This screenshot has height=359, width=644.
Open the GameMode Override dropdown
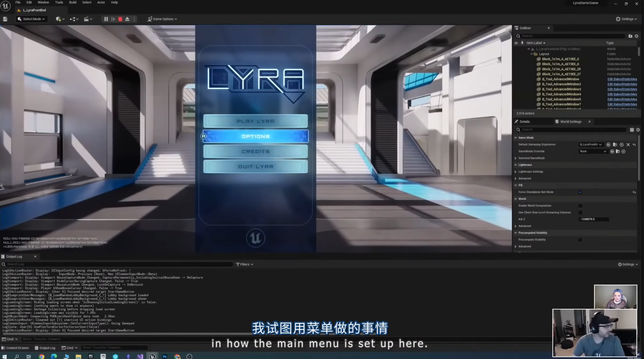[x=593, y=151]
